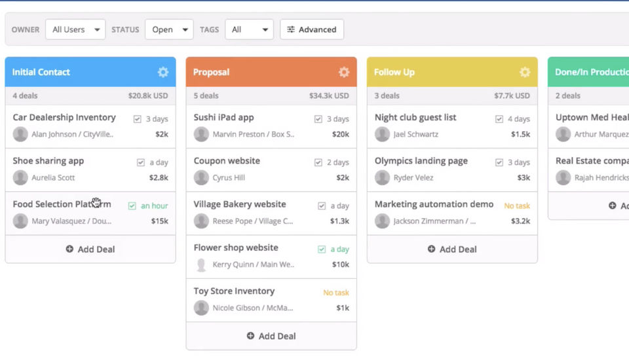Open Toy Store Inventory deal
This screenshot has width=629, height=364.
(234, 291)
